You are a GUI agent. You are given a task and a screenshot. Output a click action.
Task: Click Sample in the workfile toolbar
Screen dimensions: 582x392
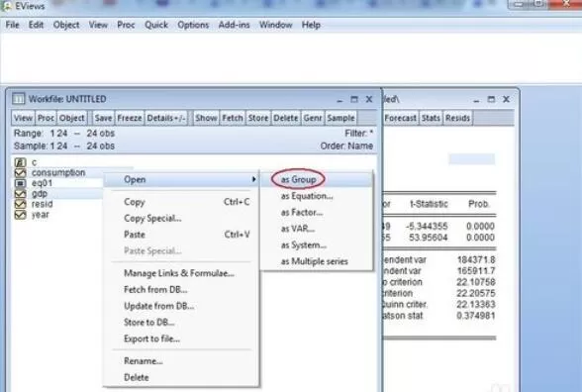(340, 118)
